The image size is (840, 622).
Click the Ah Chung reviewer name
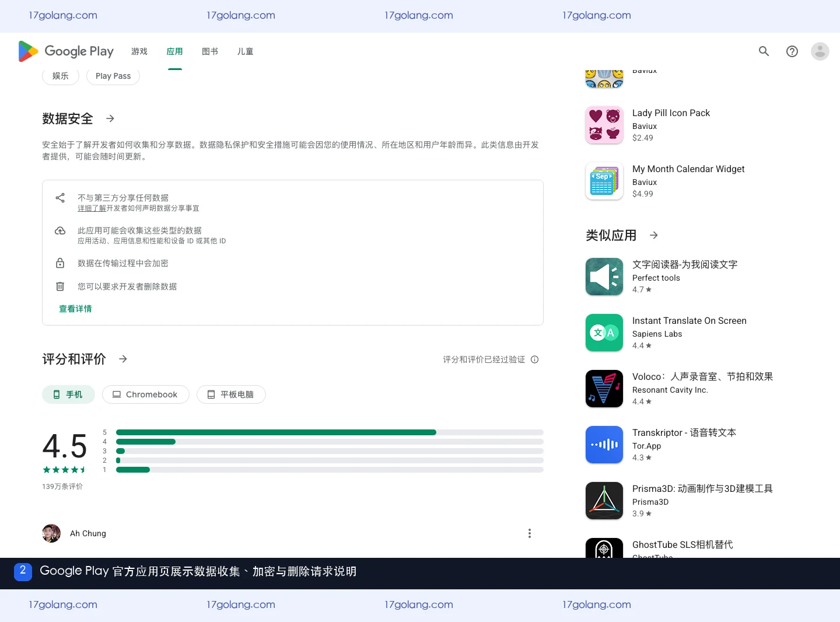point(88,533)
